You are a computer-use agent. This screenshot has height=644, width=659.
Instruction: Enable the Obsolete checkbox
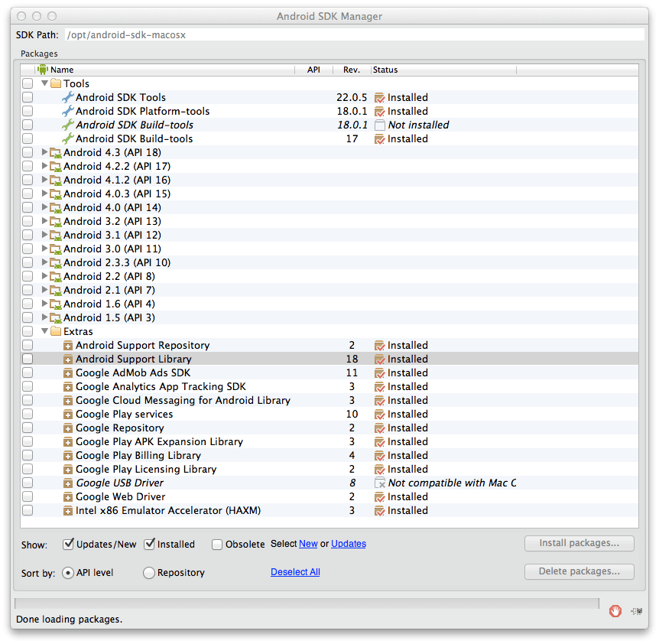[217, 545]
